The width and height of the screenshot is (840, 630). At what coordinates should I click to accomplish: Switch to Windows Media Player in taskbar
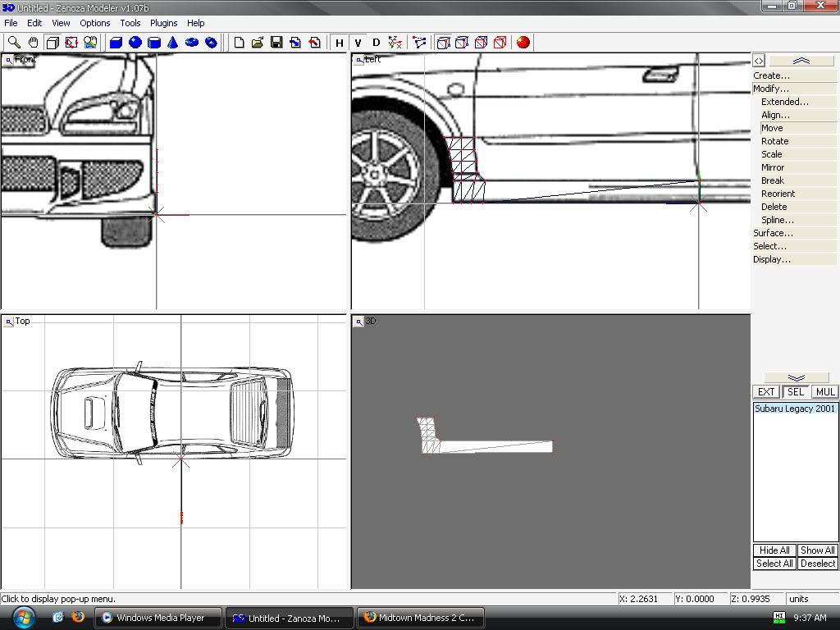click(x=159, y=618)
